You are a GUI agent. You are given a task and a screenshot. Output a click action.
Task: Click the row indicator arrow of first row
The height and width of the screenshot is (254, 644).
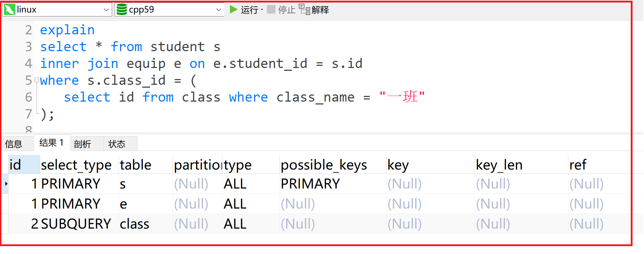(6, 184)
